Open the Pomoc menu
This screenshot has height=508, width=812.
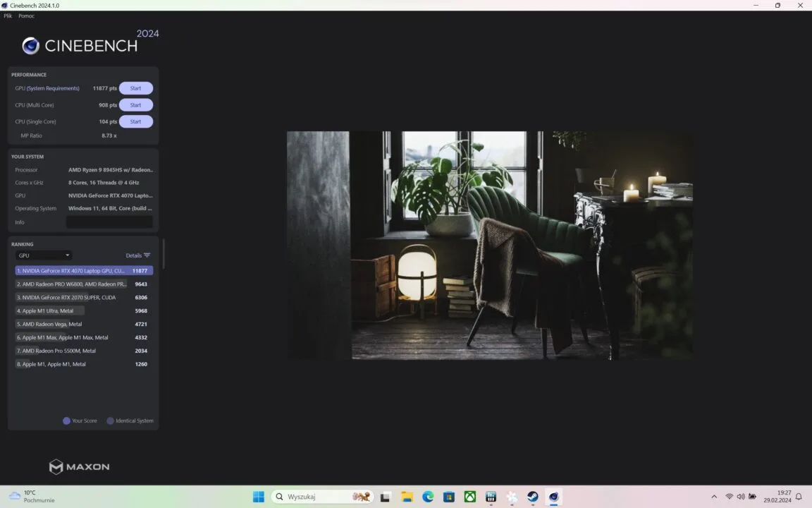click(26, 16)
